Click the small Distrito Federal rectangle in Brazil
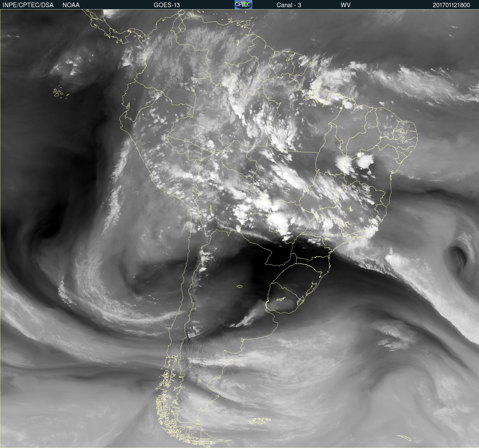This screenshot has height=448, width=479. point(334,191)
